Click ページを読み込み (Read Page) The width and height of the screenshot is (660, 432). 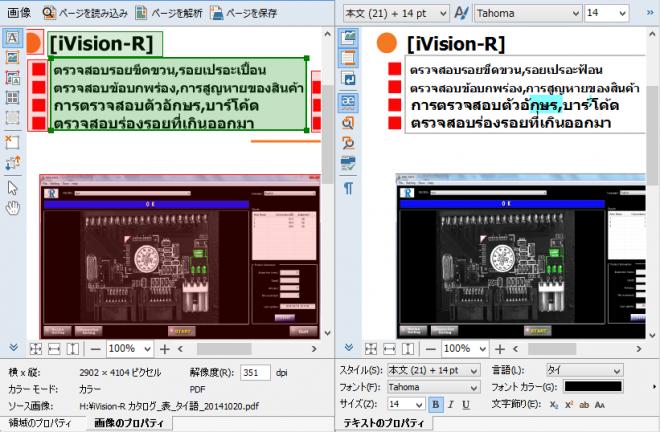[85, 13]
